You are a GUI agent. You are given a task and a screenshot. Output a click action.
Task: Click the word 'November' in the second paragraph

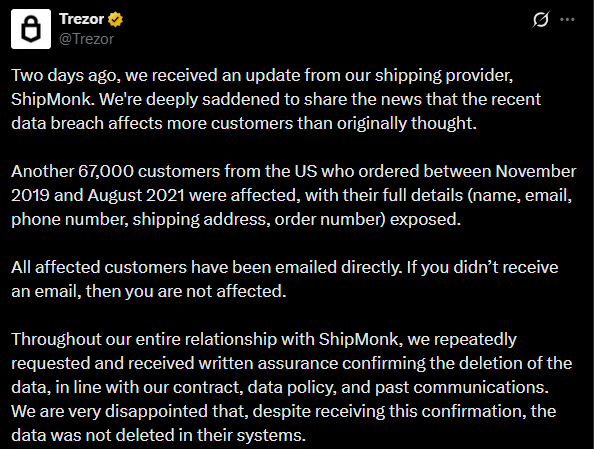tap(536, 171)
